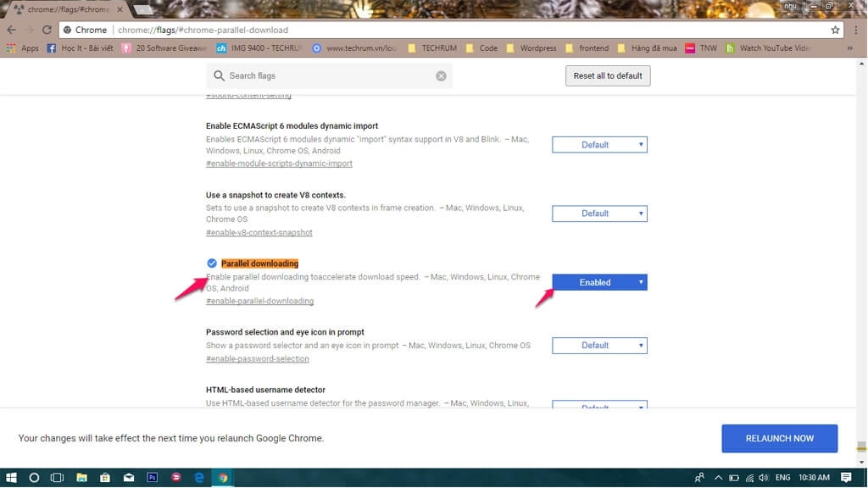
Task: Open the Chrome three-dot menu
Action: [856, 30]
